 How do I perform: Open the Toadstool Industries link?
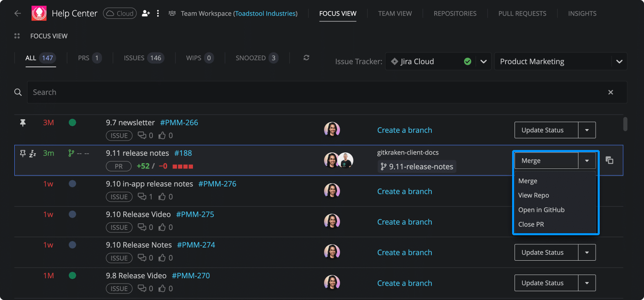point(265,14)
